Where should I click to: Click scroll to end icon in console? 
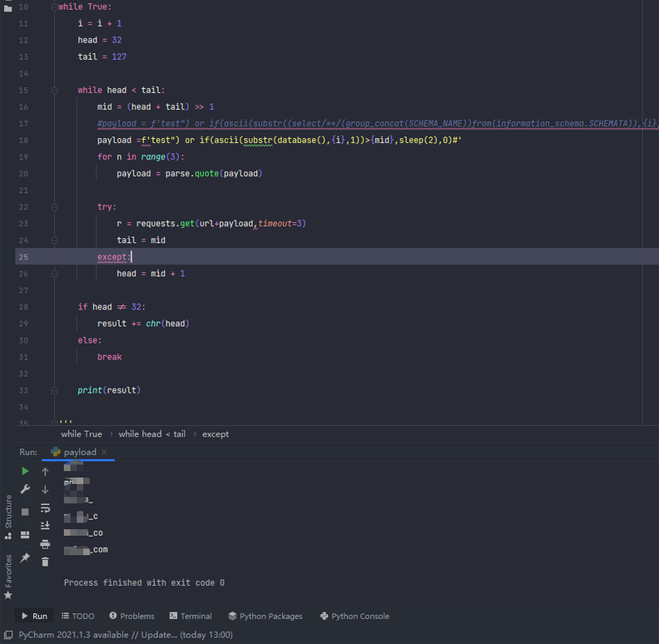(x=45, y=525)
